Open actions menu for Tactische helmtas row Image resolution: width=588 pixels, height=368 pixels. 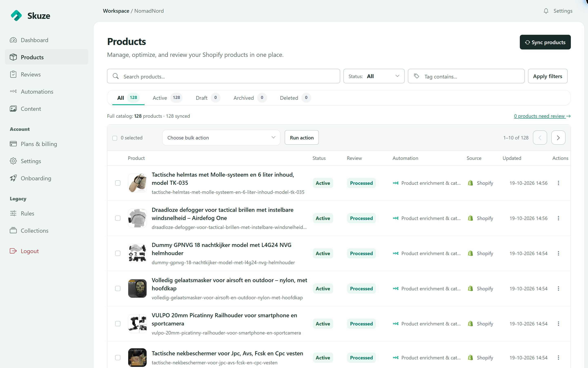pyautogui.click(x=558, y=183)
